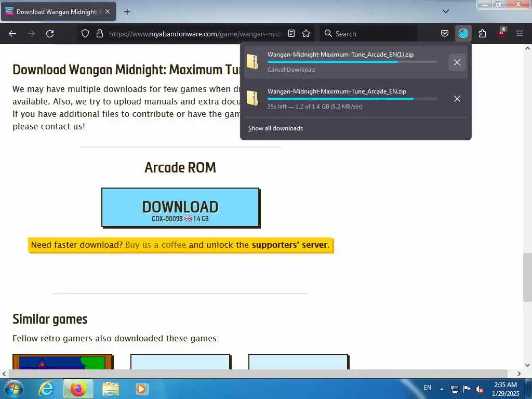Go back to the previous page
The height and width of the screenshot is (399, 532).
tap(12, 34)
